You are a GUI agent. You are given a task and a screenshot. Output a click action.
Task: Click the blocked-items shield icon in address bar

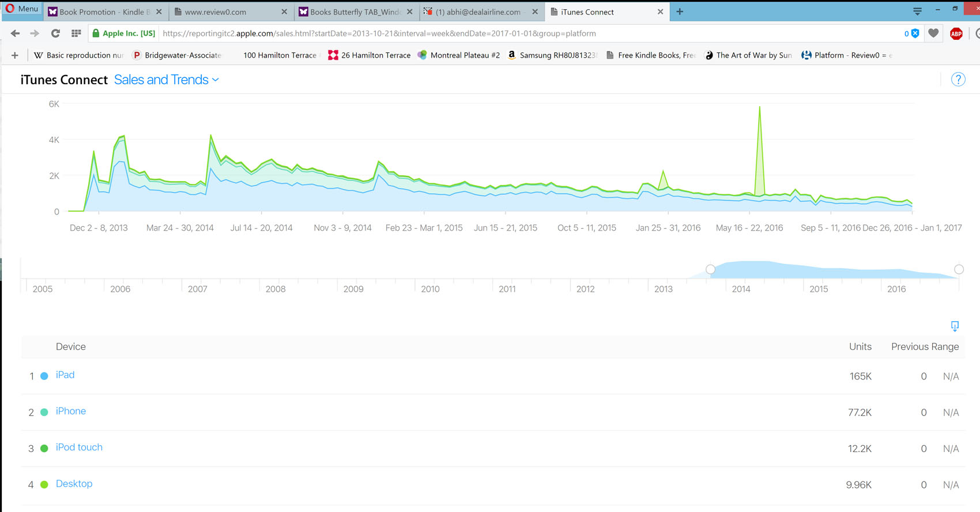[915, 33]
